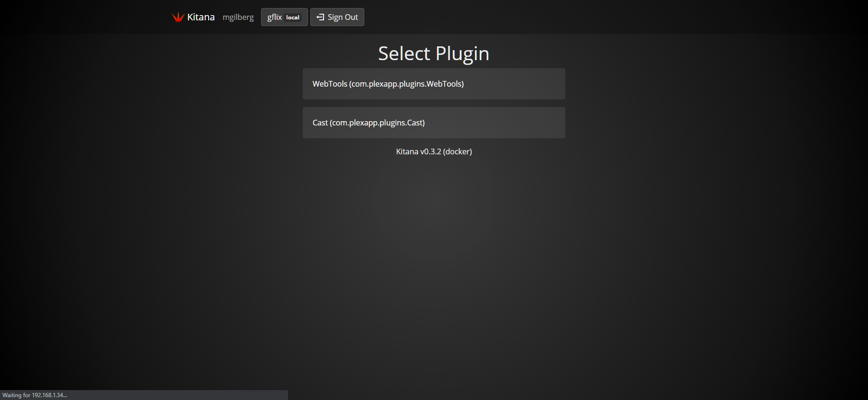Click the sign-out arrow icon
Viewport: 868px width, 400px height.
pos(320,17)
